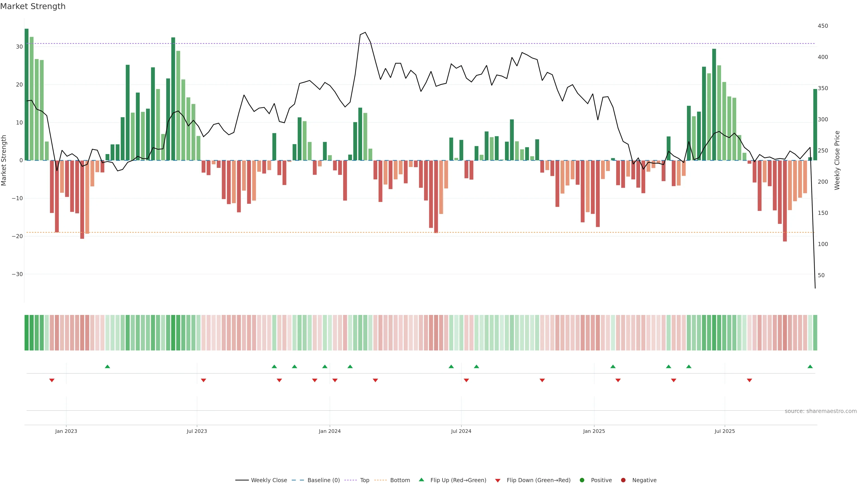Click the sharemaestro.com source text
Image resolution: width=868 pixels, height=488 pixels.
coord(821,411)
